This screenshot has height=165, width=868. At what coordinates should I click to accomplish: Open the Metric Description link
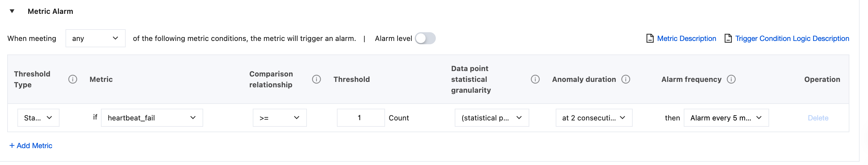coord(686,39)
